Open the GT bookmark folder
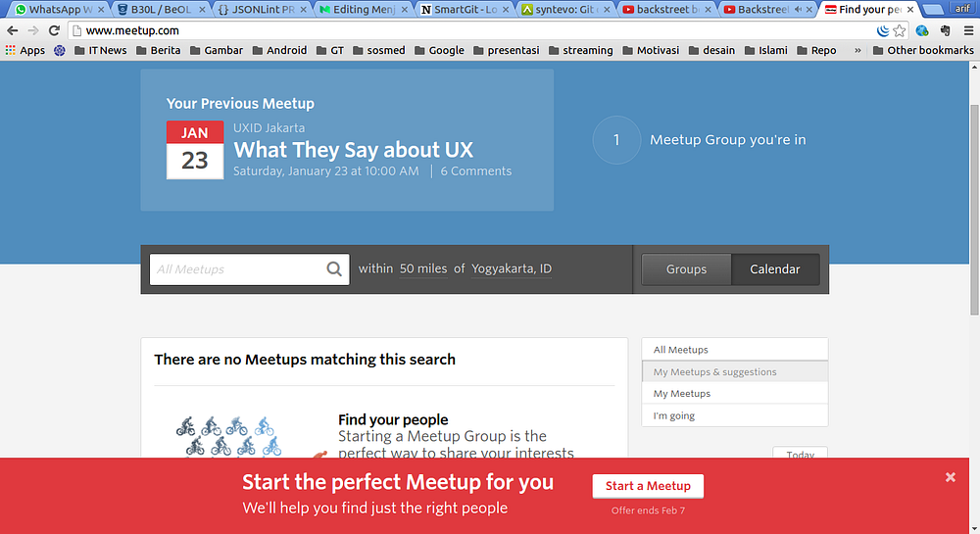The height and width of the screenshot is (534, 980). [330, 51]
